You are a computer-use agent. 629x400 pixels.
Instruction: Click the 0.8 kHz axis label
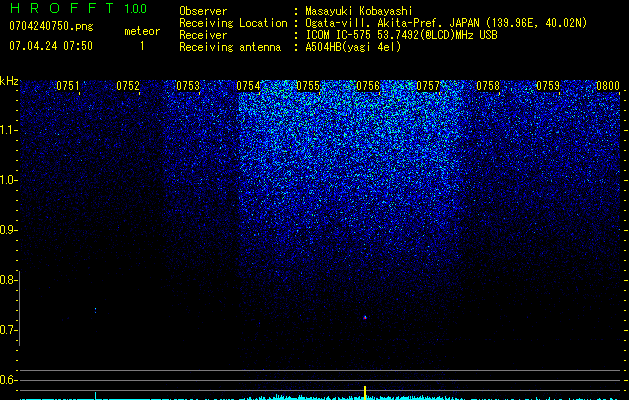pyautogui.click(x=8, y=280)
